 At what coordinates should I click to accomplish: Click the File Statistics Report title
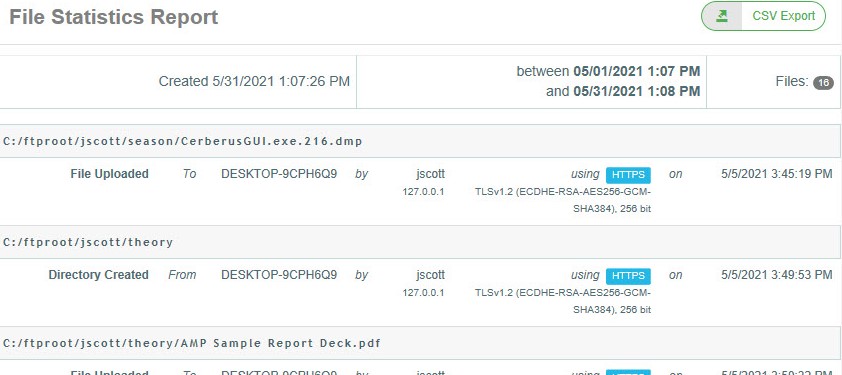(113, 17)
